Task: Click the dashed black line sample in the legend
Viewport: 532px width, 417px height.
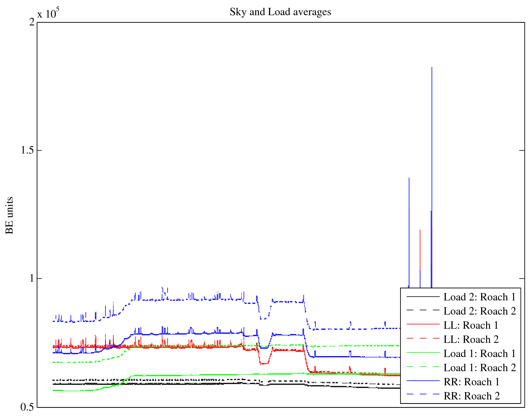Action: click(x=423, y=310)
